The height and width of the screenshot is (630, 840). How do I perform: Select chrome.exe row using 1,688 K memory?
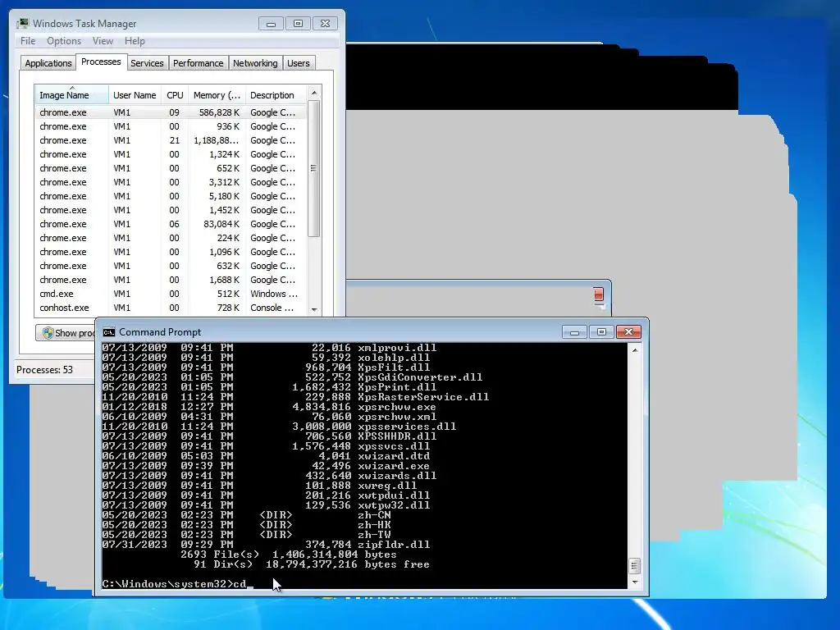[x=171, y=280]
